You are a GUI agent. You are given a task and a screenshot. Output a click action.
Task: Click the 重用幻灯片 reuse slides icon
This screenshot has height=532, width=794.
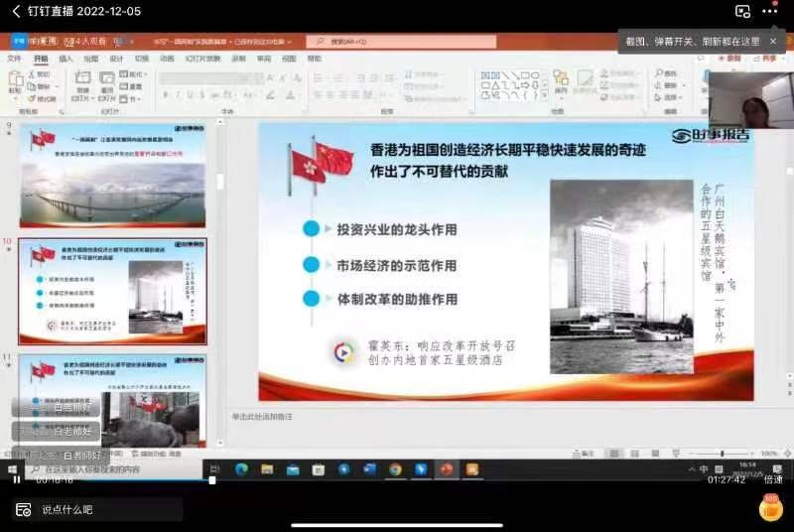point(107,78)
